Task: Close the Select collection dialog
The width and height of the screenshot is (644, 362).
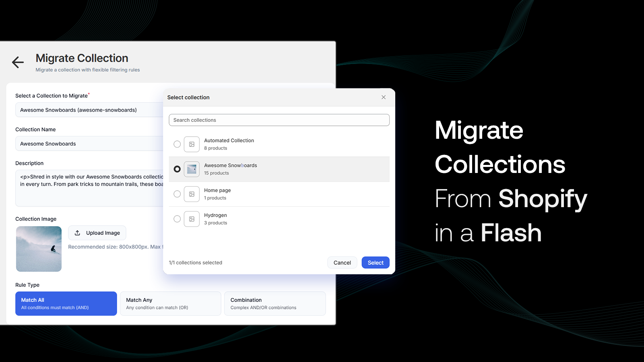Action: 383,97
